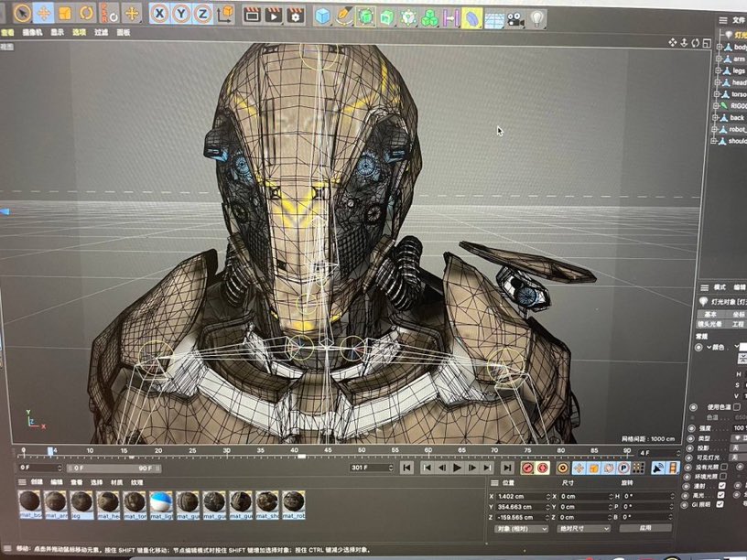Image resolution: width=747 pixels, height=560 pixels.
Task: Select the mat_lig blue white material
Action: click(x=161, y=505)
